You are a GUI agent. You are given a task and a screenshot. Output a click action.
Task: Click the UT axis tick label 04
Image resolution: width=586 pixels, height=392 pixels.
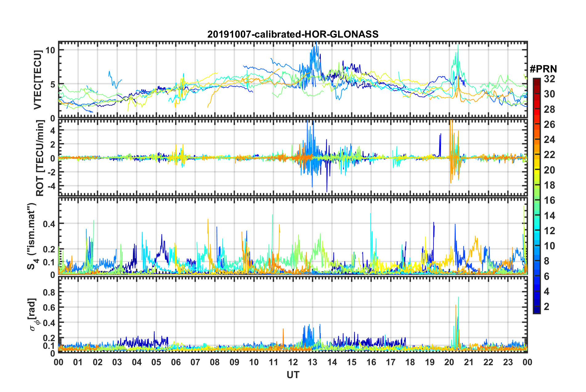point(137,362)
